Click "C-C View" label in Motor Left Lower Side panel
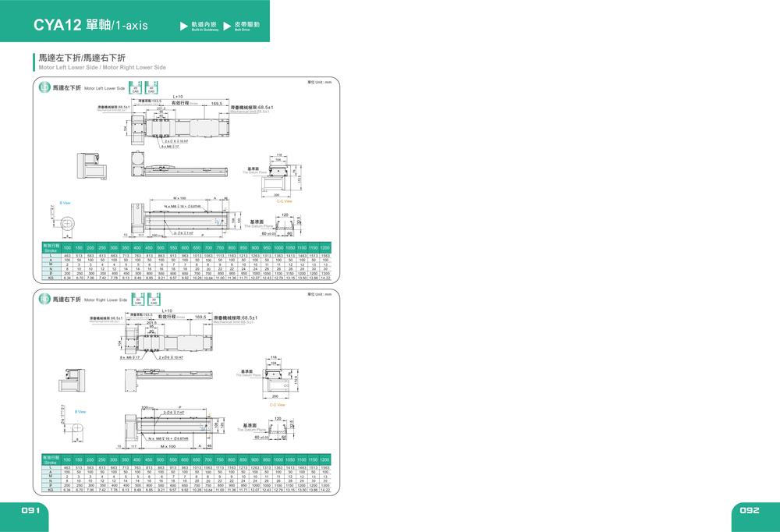 (x=285, y=201)
